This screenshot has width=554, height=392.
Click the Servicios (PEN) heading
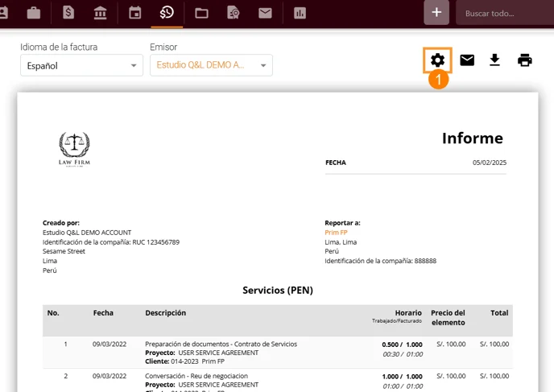click(x=278, y=291)
